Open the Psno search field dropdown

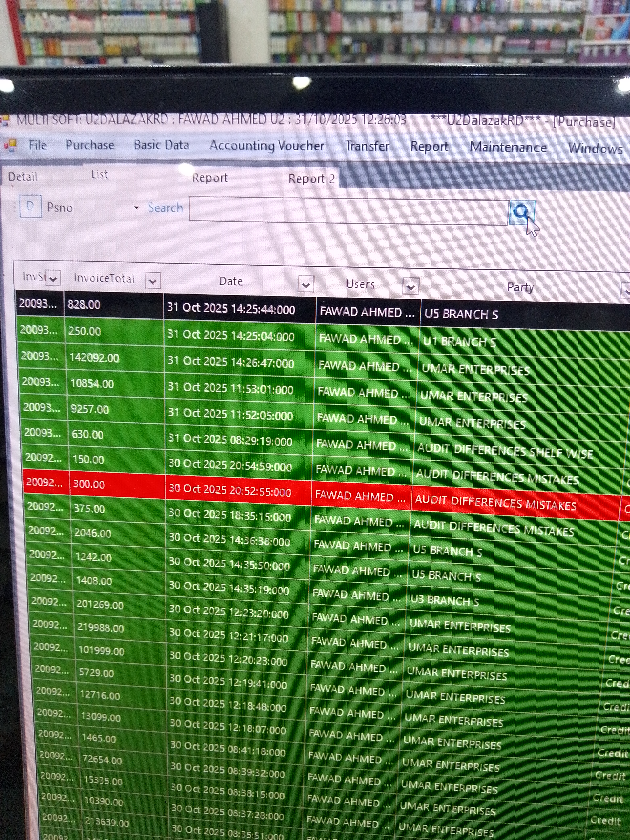tap(137, 208)
